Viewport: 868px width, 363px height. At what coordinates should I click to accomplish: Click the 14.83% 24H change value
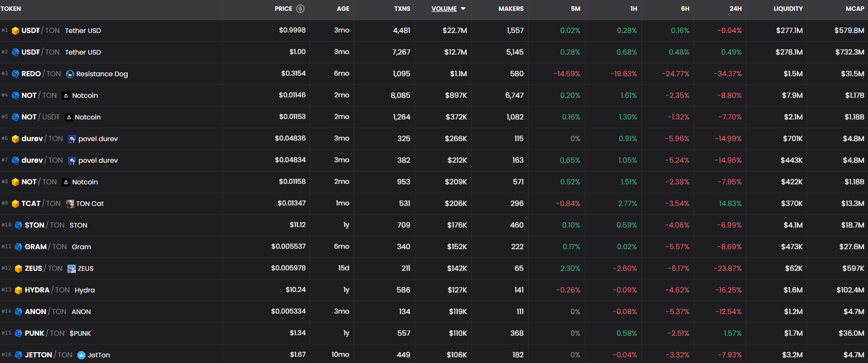pyautogui.click(x=730, y=204)
